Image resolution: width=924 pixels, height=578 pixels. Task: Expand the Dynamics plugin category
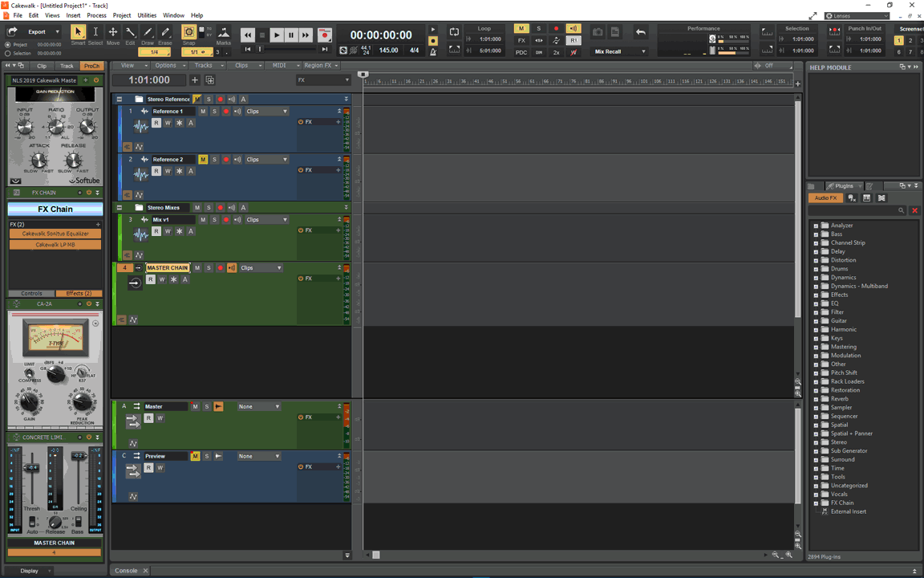click(817, 277)
